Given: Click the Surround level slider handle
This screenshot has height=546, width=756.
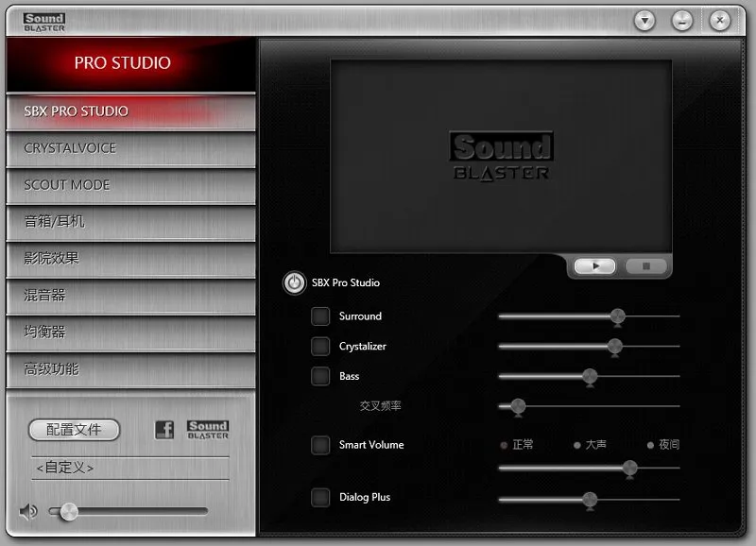Looking at the screenshot, I should 618,317.
